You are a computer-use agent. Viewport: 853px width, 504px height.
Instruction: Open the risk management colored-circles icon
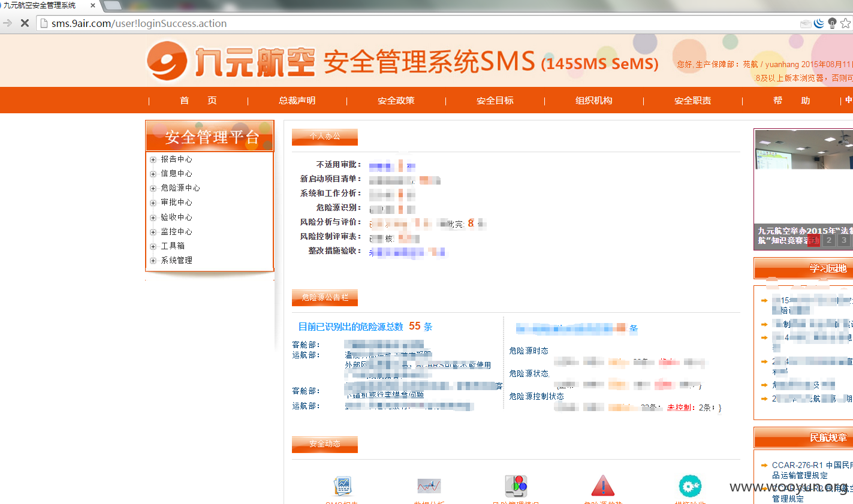[516, 486]
